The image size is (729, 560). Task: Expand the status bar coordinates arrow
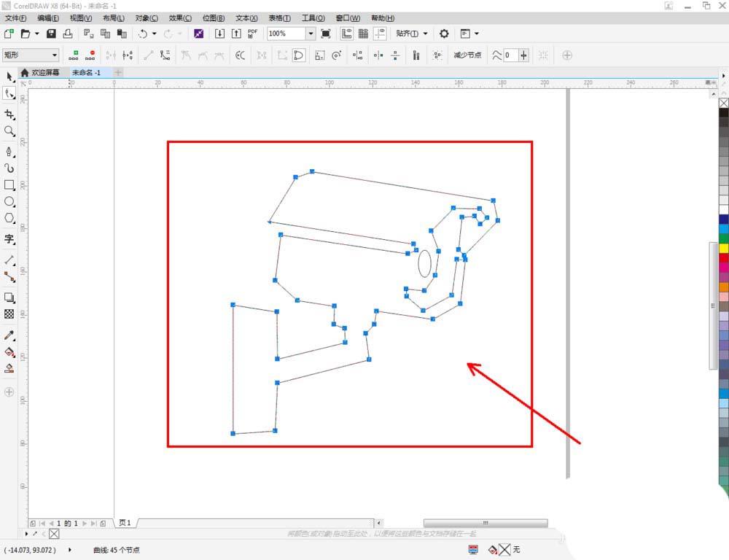point(70,550)
